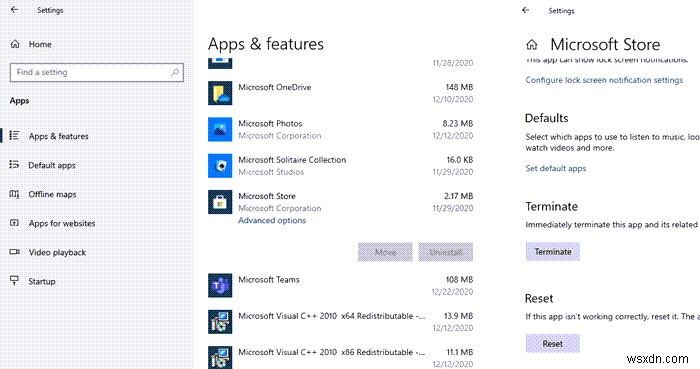Click the 108 MB size of Teams
This screenshot has width=700, height=369.
click(x=459, y=279)
